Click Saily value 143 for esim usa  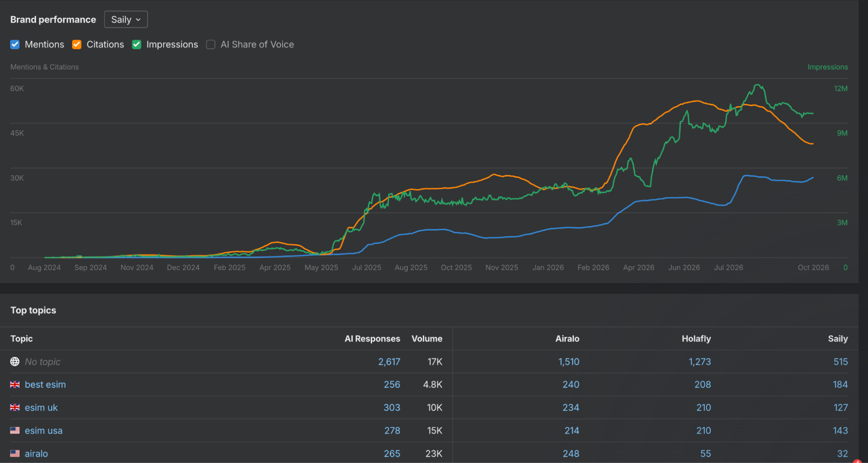(x=840, y=430)
